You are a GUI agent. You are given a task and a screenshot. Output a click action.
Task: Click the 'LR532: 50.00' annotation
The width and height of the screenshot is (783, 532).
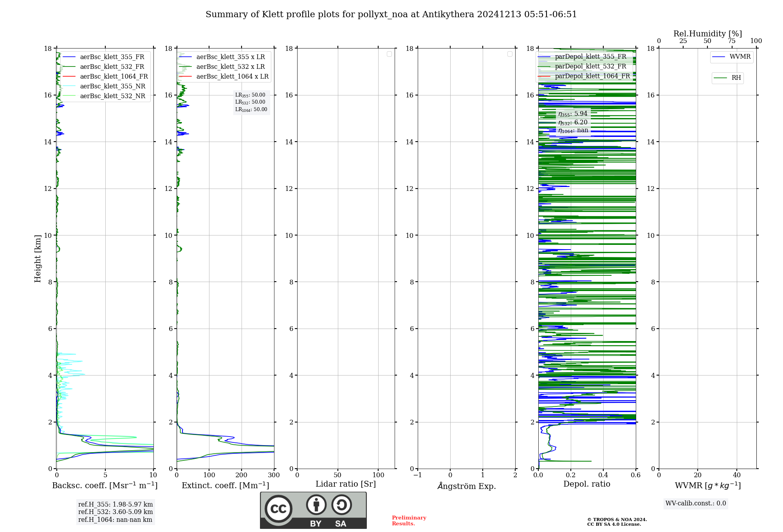click(250, 102)
